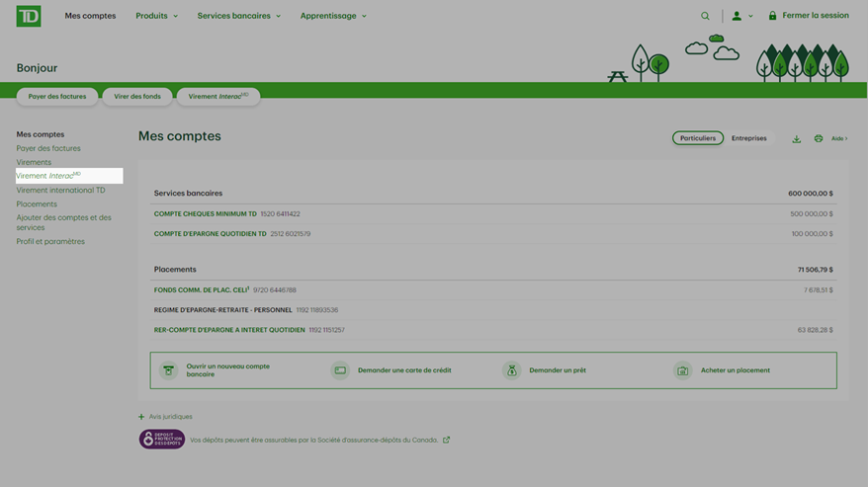Open FONDS COMM. DE PLAC. CELI account
The height and width of the screenshot is (487, 868).
click(x=202, y=290)
